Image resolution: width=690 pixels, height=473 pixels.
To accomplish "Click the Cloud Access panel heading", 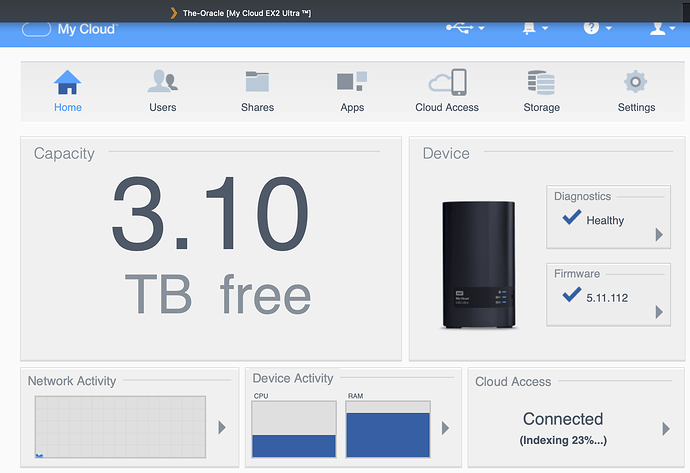I will click(513, 381).
